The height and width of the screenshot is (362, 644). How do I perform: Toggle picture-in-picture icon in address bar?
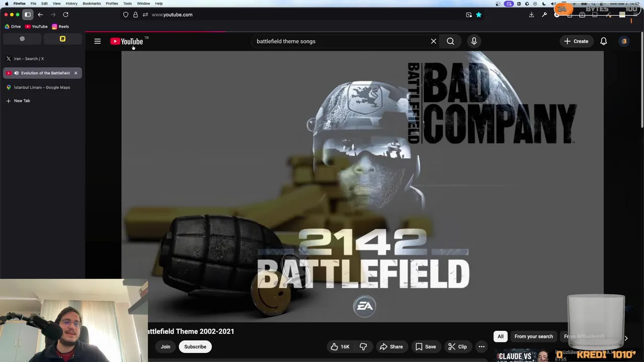click(x=469, y=15)
